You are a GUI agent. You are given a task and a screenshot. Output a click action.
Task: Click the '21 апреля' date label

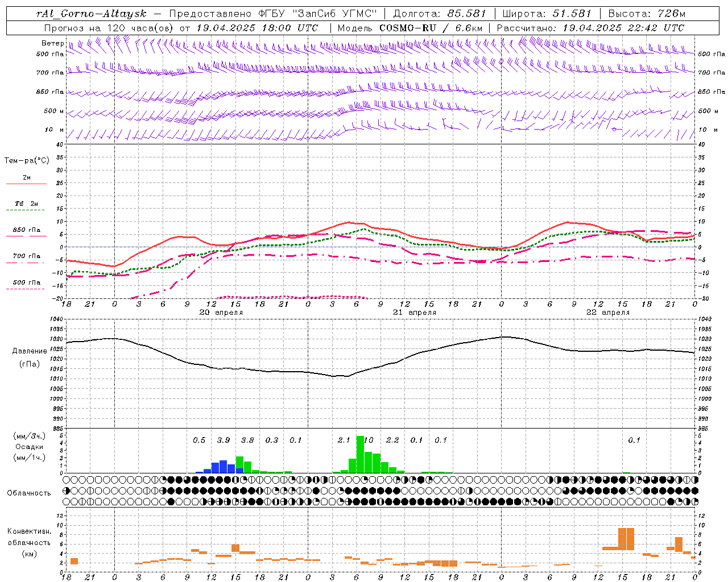pyautogui.click(x=415, y=313)
